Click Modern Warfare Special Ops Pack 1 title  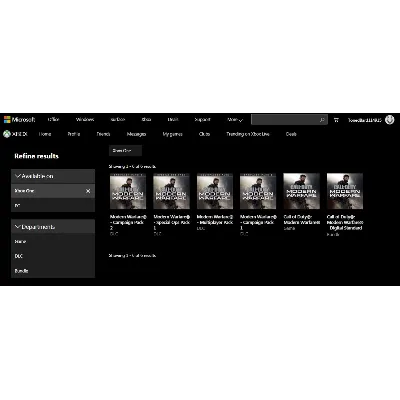(x=171, y=222)
